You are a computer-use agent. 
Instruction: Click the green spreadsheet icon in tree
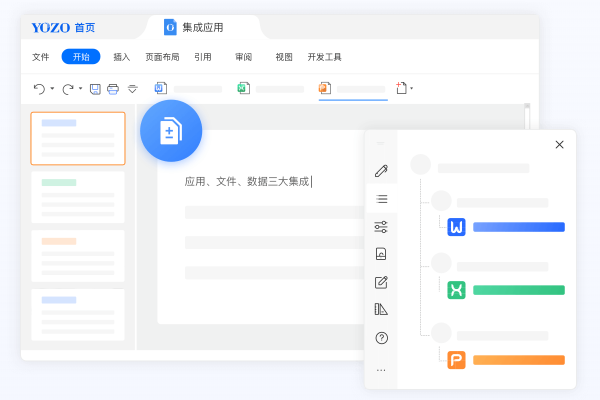click(457, 290)
